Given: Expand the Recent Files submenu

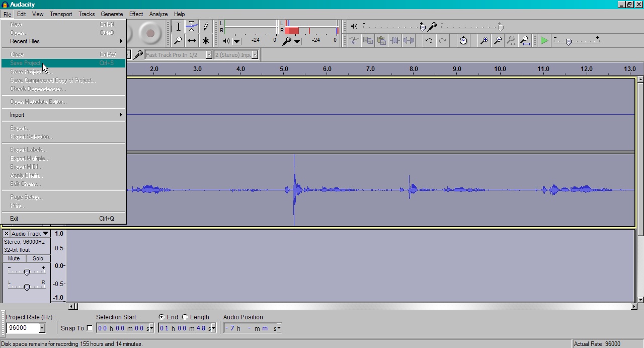Looking at the screenshot, I should 63,41.
